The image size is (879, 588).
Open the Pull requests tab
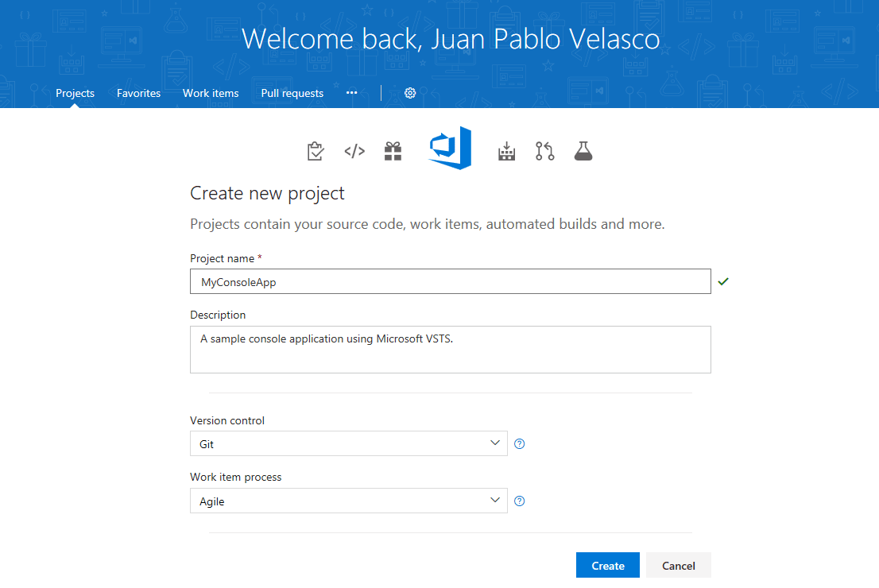(292, 93)
